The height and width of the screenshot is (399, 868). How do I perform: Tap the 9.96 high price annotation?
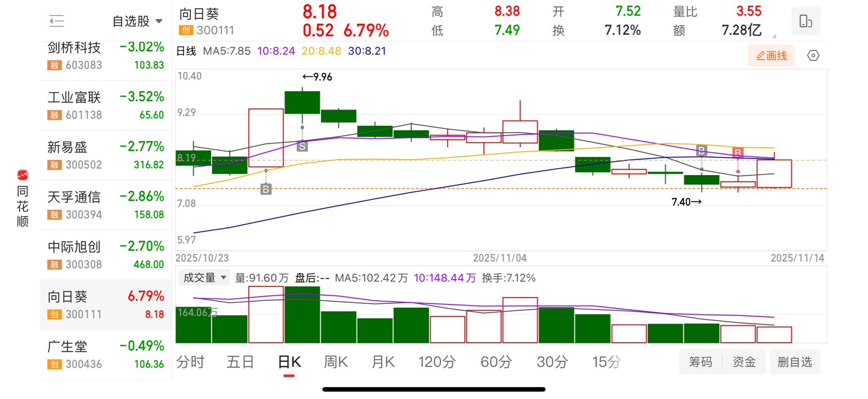(x=317, y=77)
